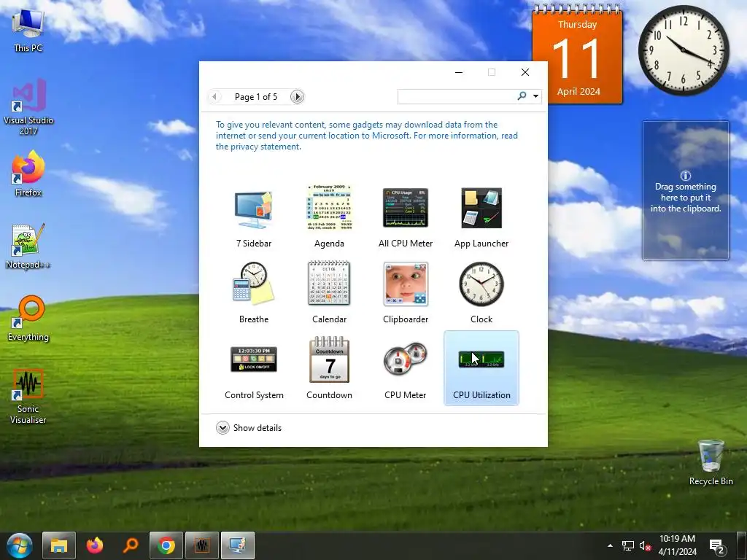Open Everything desktop shortcut
Viewport: 747px width, 560px height.
[28, 319]
